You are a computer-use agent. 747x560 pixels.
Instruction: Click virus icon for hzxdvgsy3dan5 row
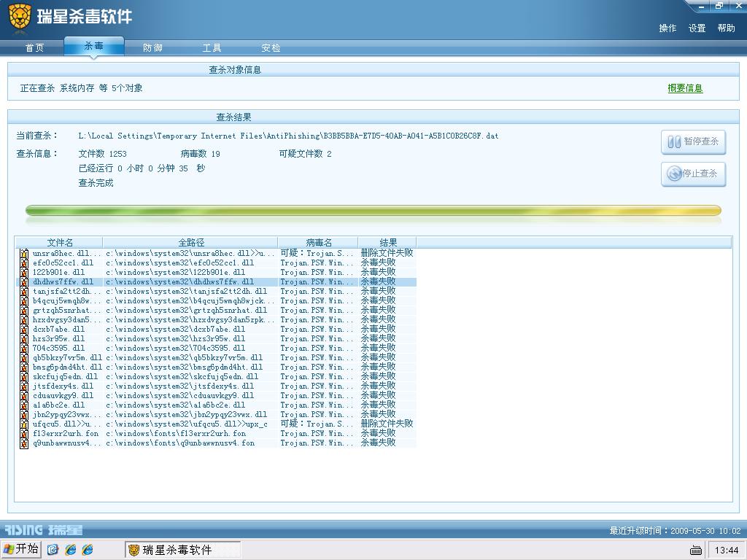coord(24,320)
